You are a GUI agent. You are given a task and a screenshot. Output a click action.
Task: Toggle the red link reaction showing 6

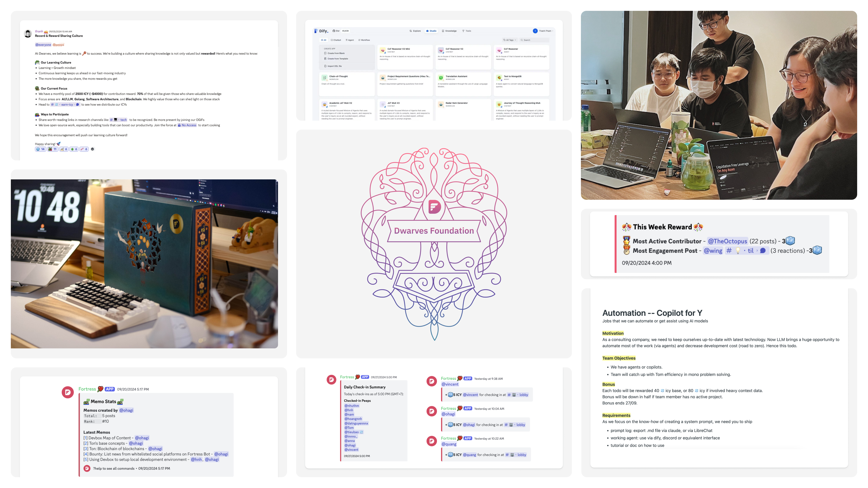tap(84, 149)
